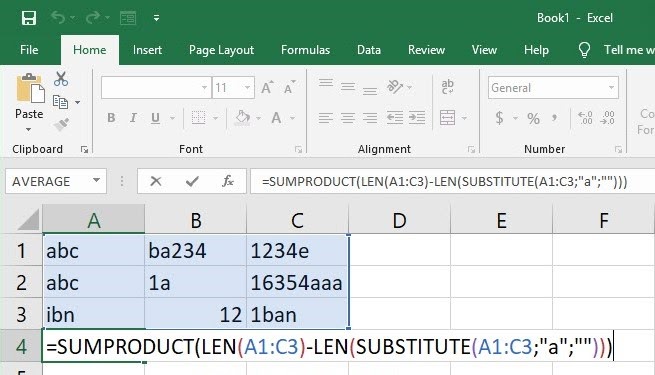655x375 pixels.
Task: Click the Accounting dollar format icon
Action: [499, 118]
